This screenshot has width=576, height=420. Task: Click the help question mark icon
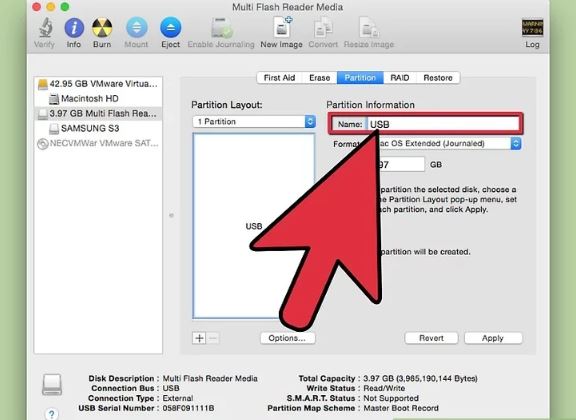(51, 414)
